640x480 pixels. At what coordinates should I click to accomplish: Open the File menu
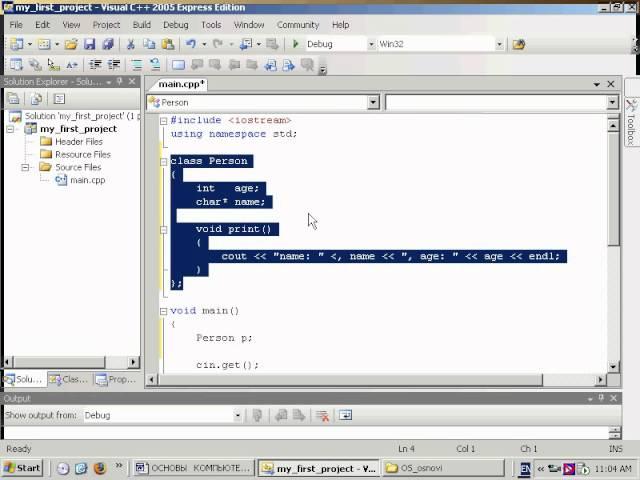point(16,24)
